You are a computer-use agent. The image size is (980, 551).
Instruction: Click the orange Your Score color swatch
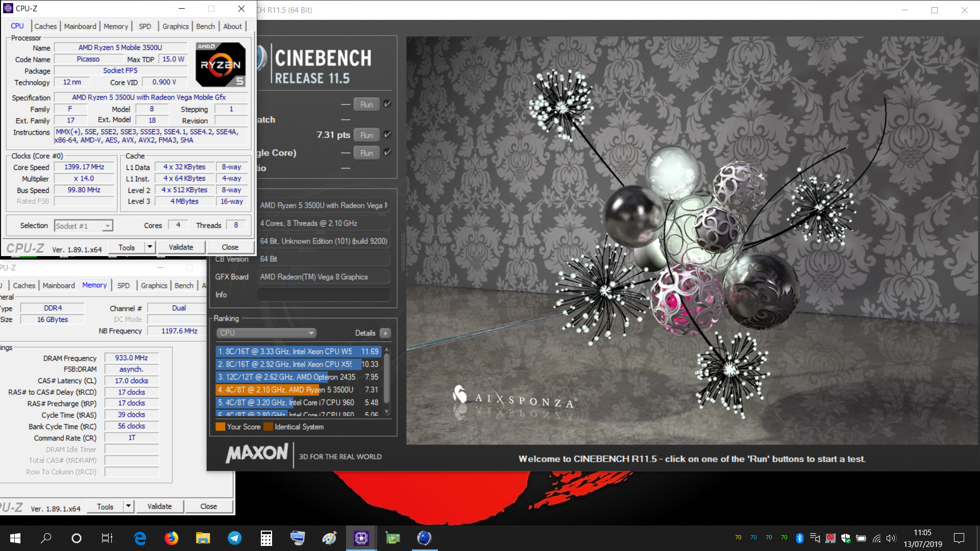point(220,427)
